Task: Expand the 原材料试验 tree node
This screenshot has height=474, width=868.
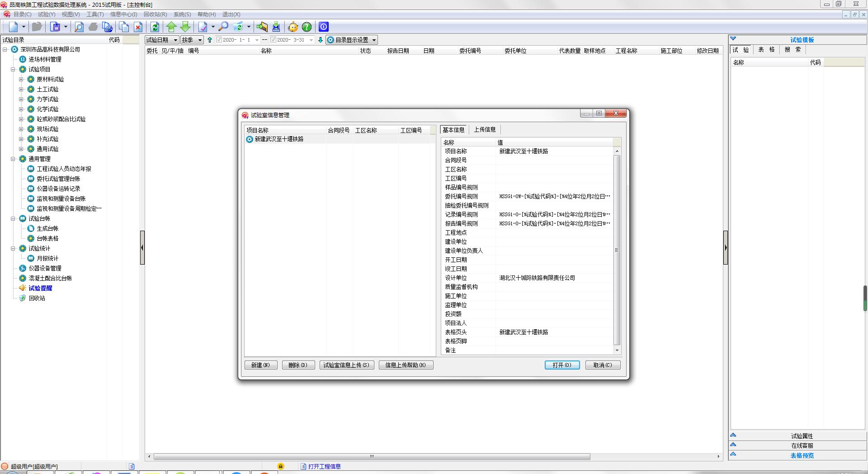Action: coord(21,79)
